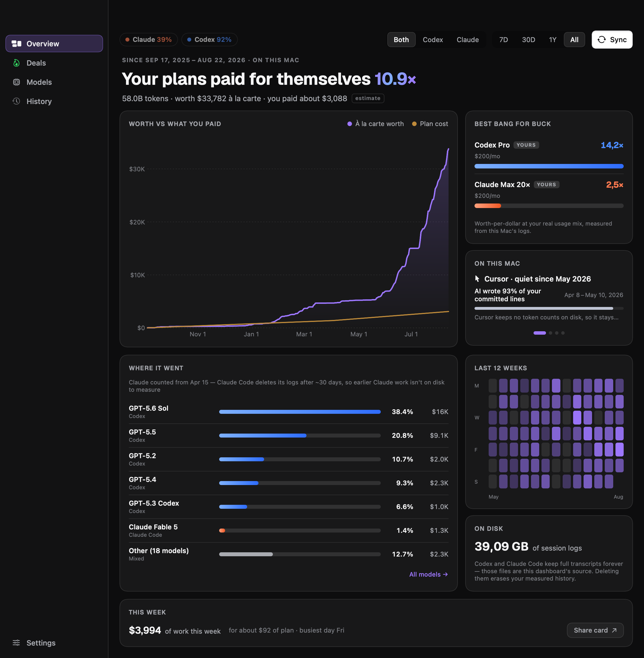Click the Apr 8 – May 10, 2026 date range
This screenshot has width=644, height=658.
click(594, 295)
